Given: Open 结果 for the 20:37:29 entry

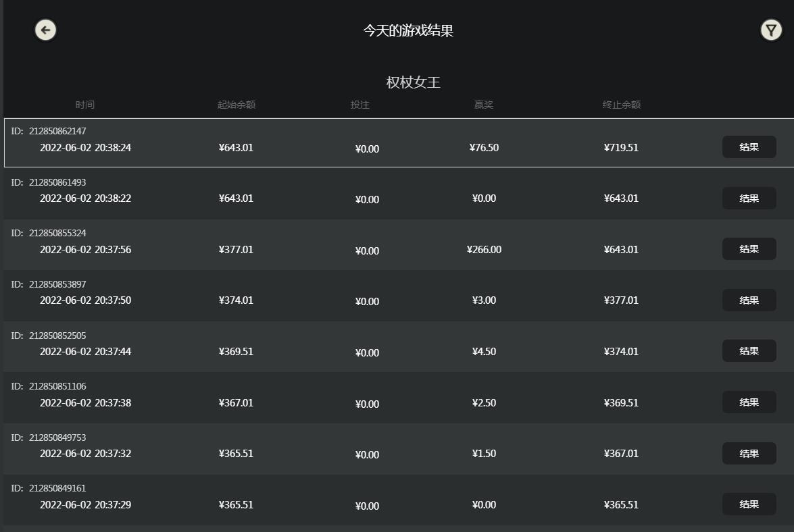Looking at the screenshot, I should (749, 504).
